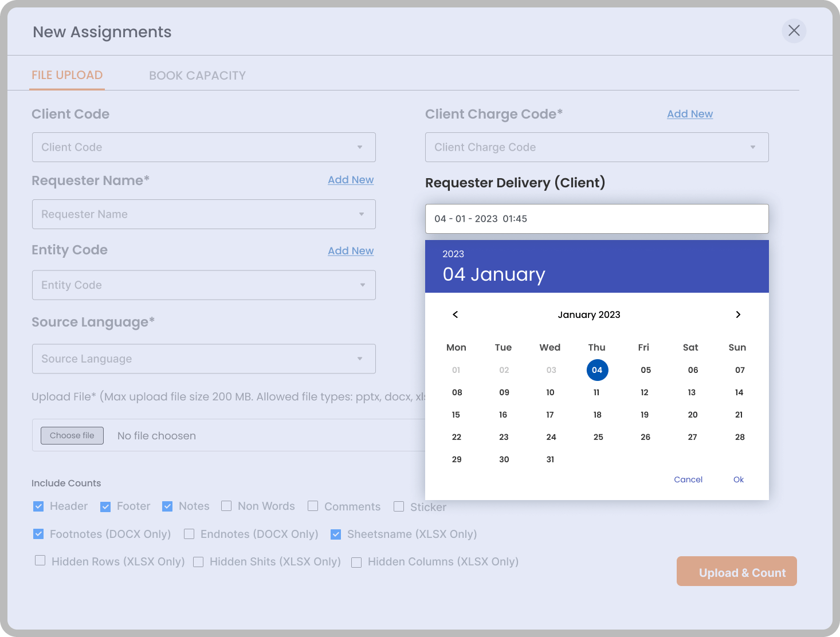Close the New Assignments dialog
Image resolution: width=840 pixels, height=637 pixels.
pyautogui.click(x=794, y=31)
